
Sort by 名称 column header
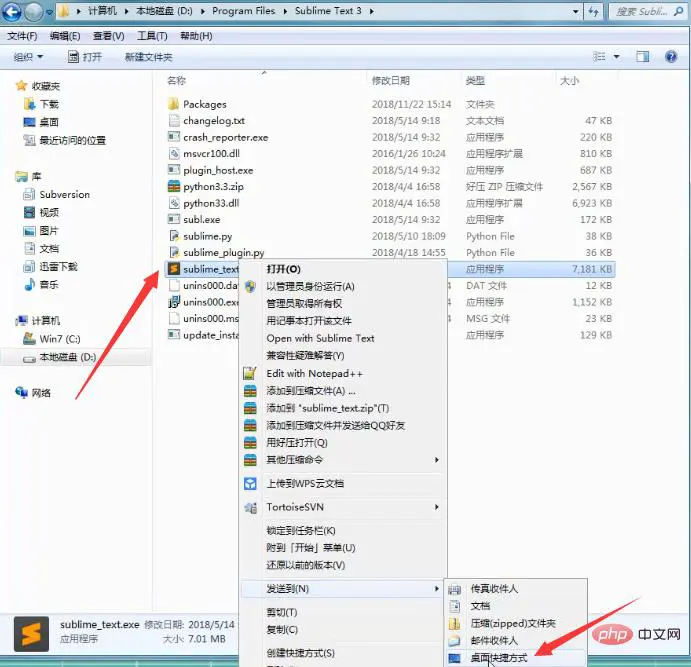click(176, 80)
